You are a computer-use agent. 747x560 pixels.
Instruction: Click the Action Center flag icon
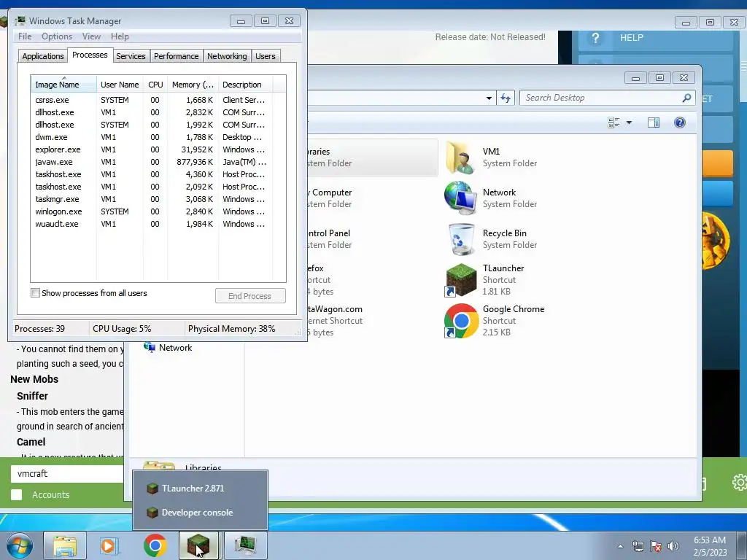[x=656, y=546]
